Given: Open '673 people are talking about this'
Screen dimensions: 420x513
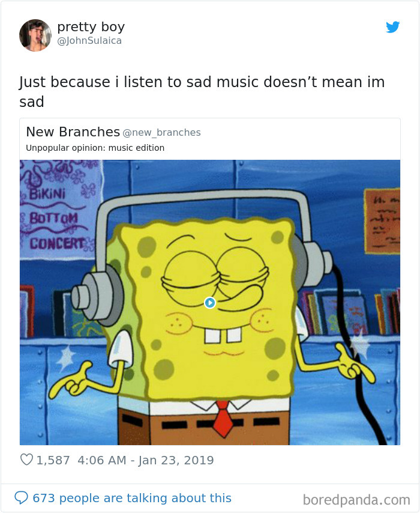Looking at the screenshot, I should [132, 498].
